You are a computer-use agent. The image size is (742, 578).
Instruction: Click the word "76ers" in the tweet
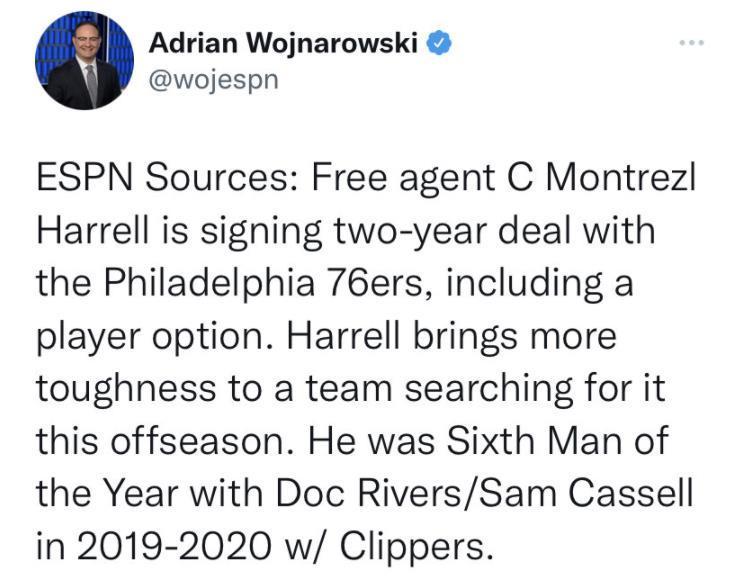pos(380,284)
